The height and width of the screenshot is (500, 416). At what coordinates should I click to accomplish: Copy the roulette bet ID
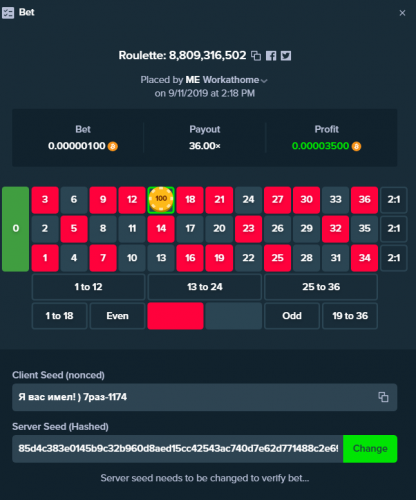pos(256,56)
